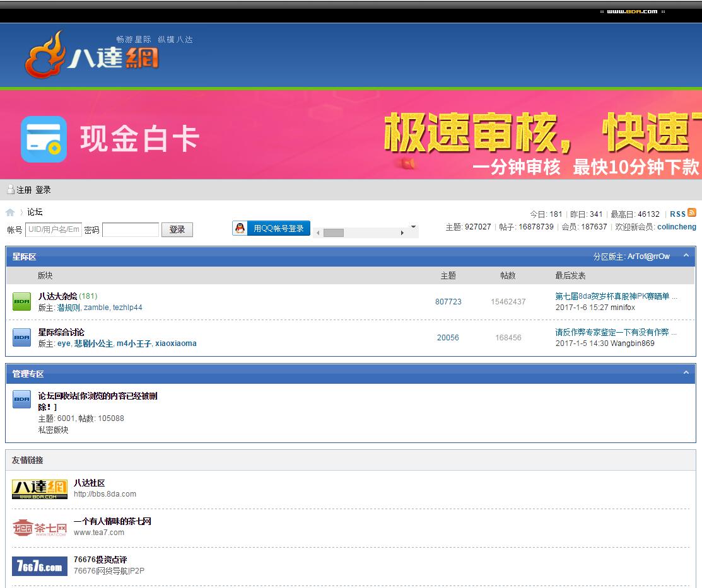Click the home icon in the breadcrumb
Image resolution: width=702 pixels, height=588 pixels.
(x=10, y=212)
